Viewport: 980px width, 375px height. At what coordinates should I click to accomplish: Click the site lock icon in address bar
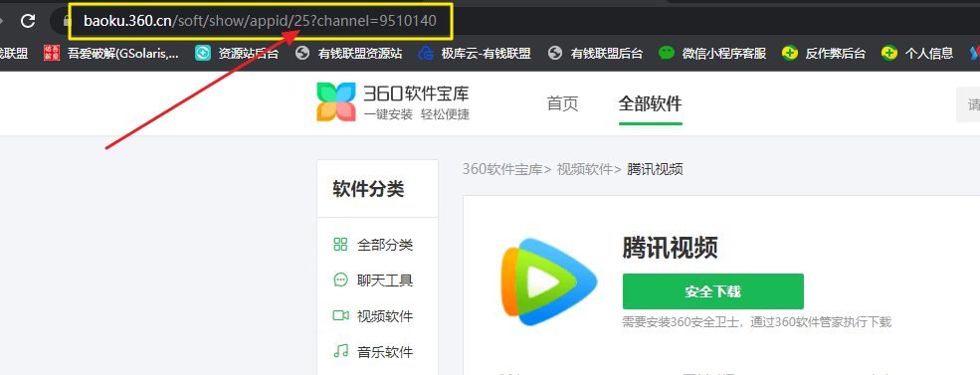tap(68, 21)
